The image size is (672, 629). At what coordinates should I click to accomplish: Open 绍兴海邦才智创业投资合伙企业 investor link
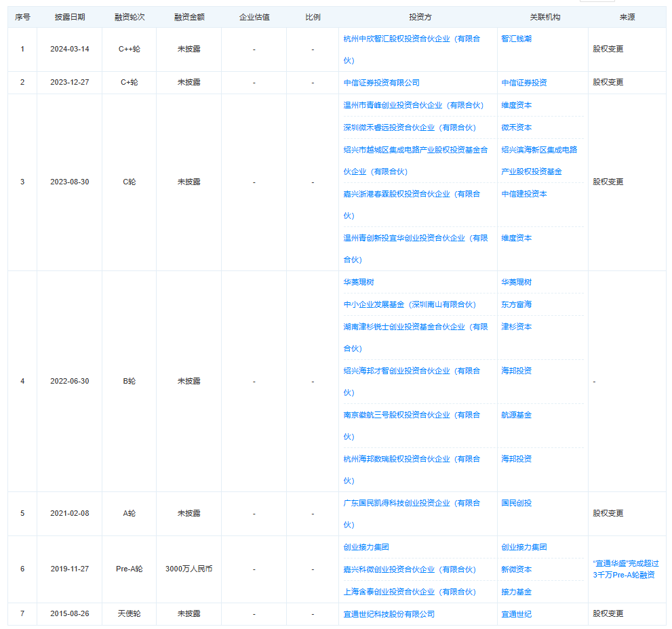412,382
